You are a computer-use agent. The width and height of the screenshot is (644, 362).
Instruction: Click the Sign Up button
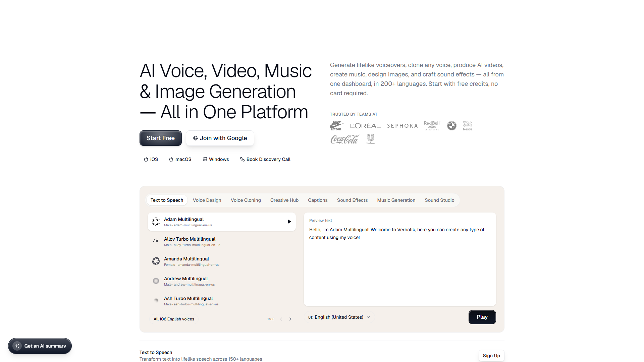491,356
